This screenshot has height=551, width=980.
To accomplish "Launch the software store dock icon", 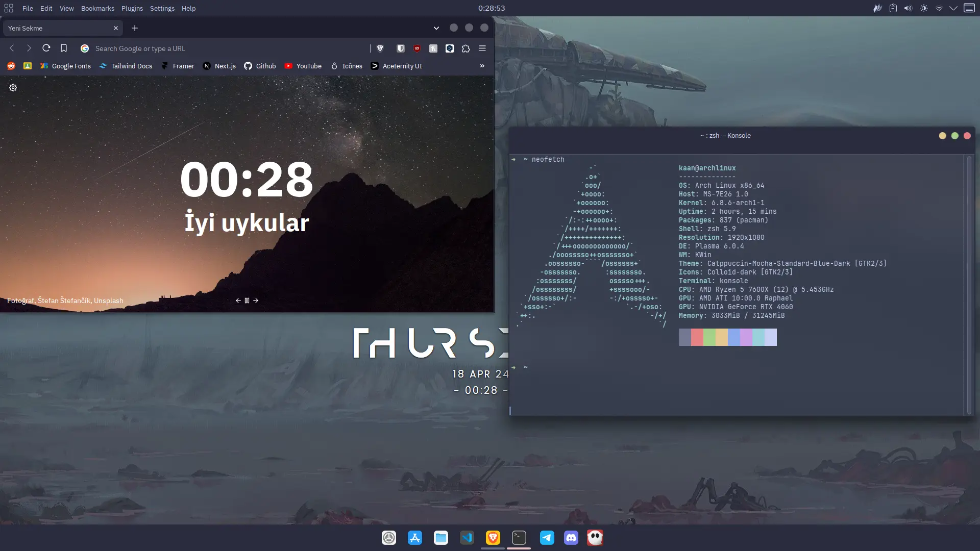I will coord(415,538).
